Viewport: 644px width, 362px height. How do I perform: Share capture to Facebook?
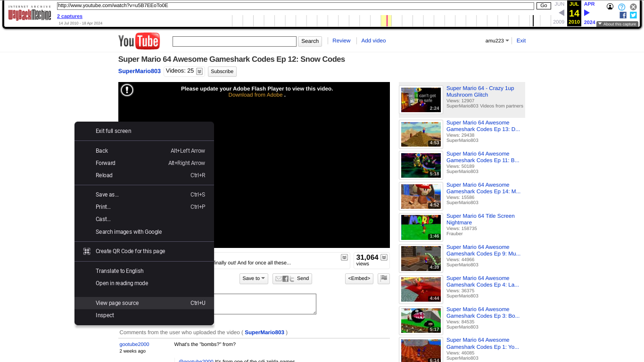click(623, 15)
